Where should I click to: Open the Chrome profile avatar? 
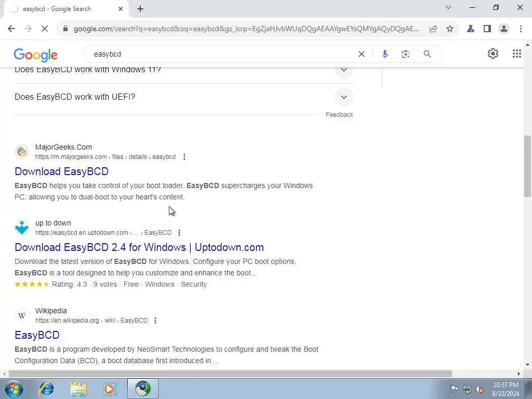coord(504,29)
